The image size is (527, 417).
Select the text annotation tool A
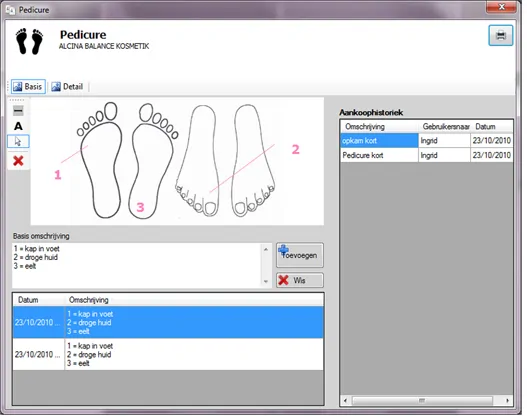tap(18, 126)
